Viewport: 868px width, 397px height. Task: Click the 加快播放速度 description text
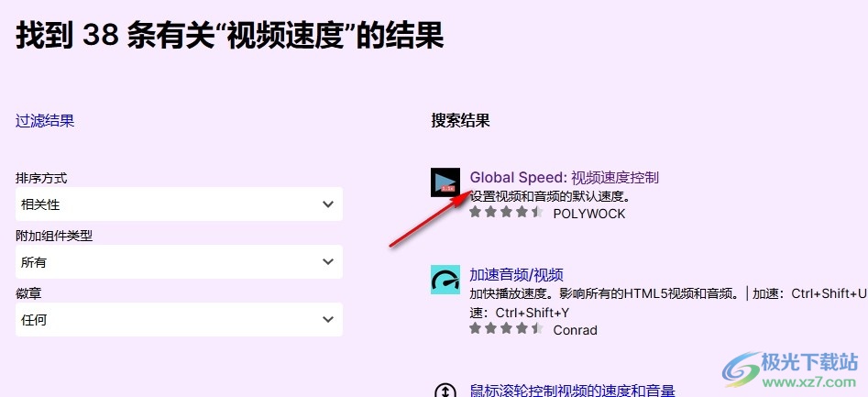tap(667, 303)
